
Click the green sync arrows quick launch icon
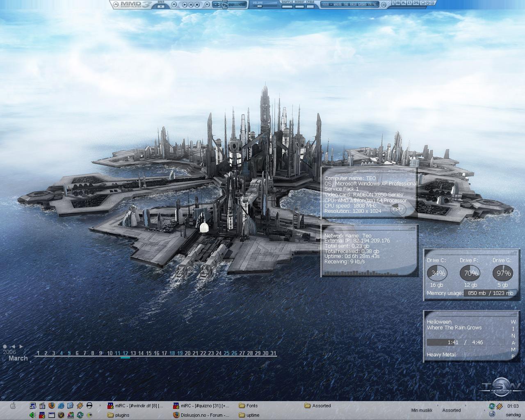[80, 415]
